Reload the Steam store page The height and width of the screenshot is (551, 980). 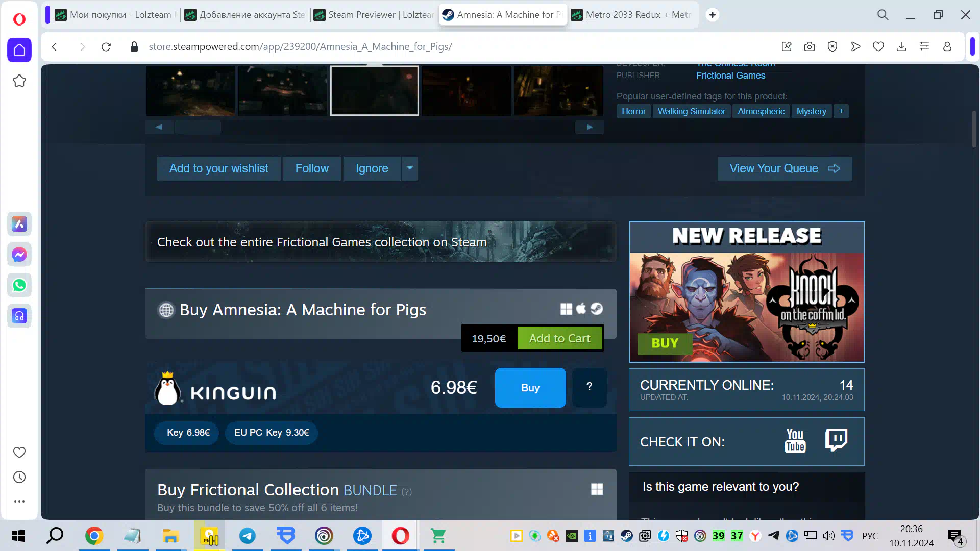click(x=106, y=47)
